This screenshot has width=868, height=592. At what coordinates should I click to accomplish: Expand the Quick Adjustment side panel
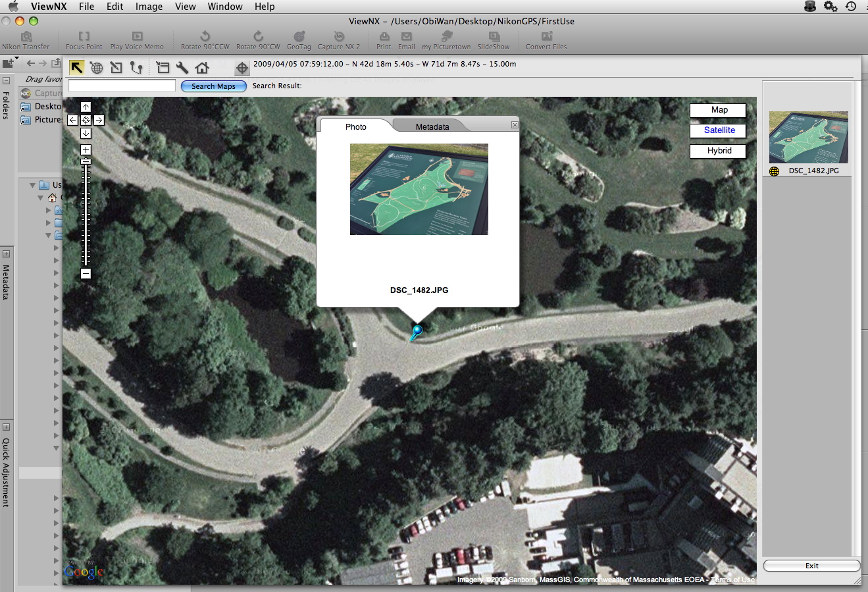(x=6, y=427)
